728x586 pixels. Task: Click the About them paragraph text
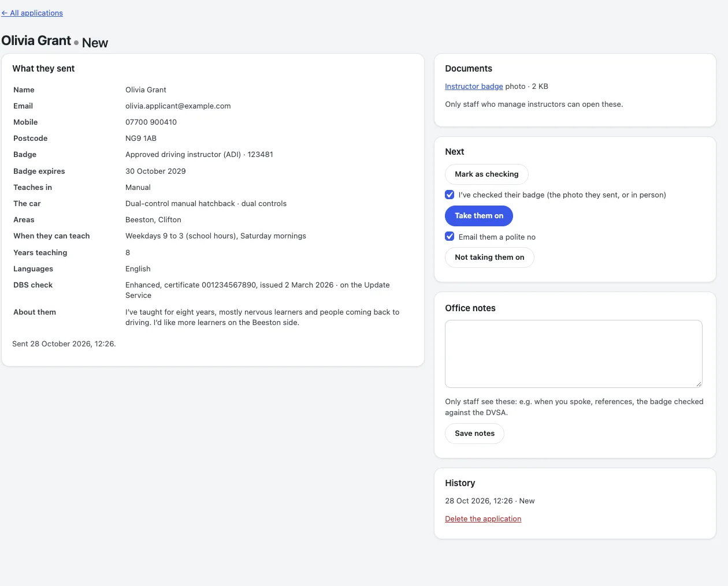pyautogui.click(x=262, y=317)
